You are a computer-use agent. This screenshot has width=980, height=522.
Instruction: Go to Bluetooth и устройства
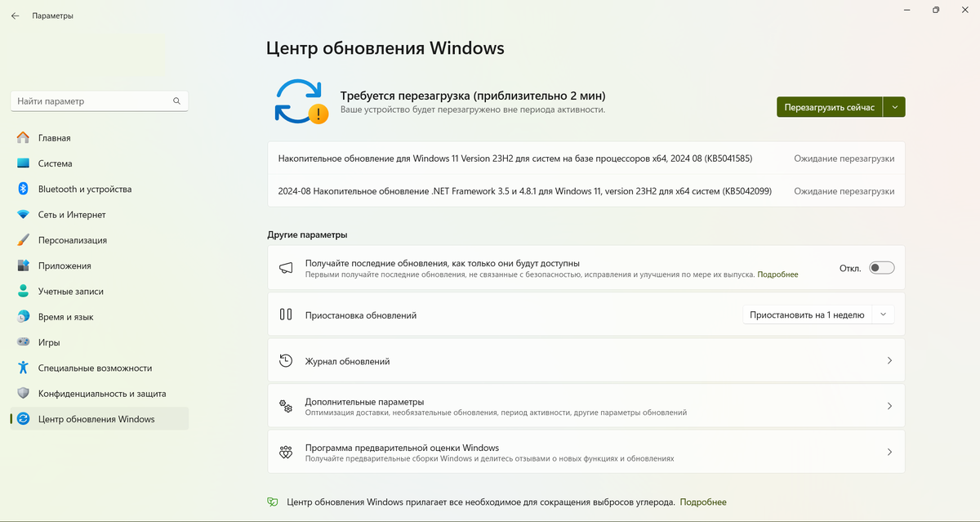(99, 189)
